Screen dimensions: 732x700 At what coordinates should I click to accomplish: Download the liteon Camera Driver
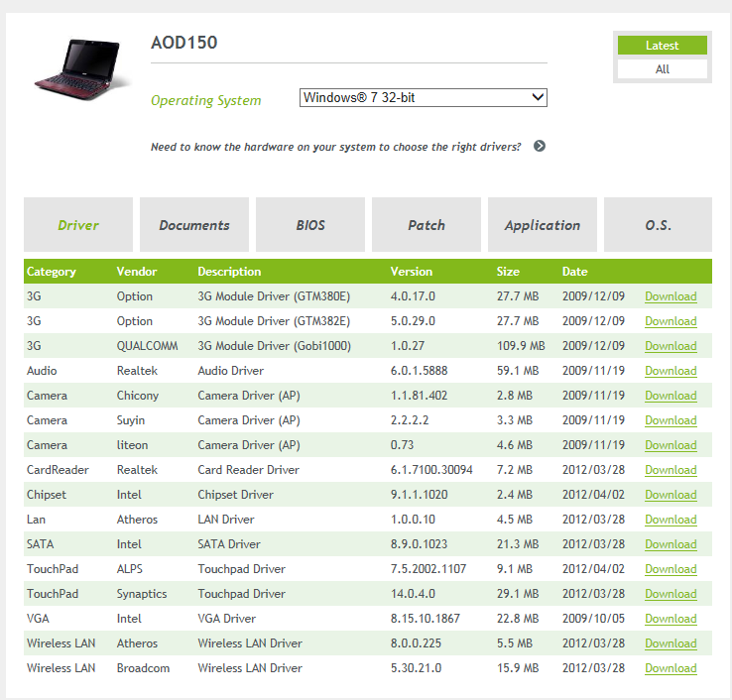671,445
